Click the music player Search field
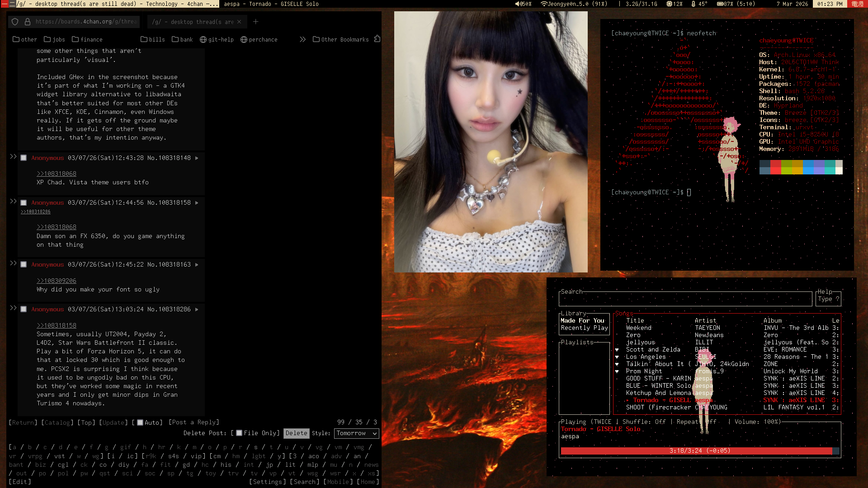 685,299
